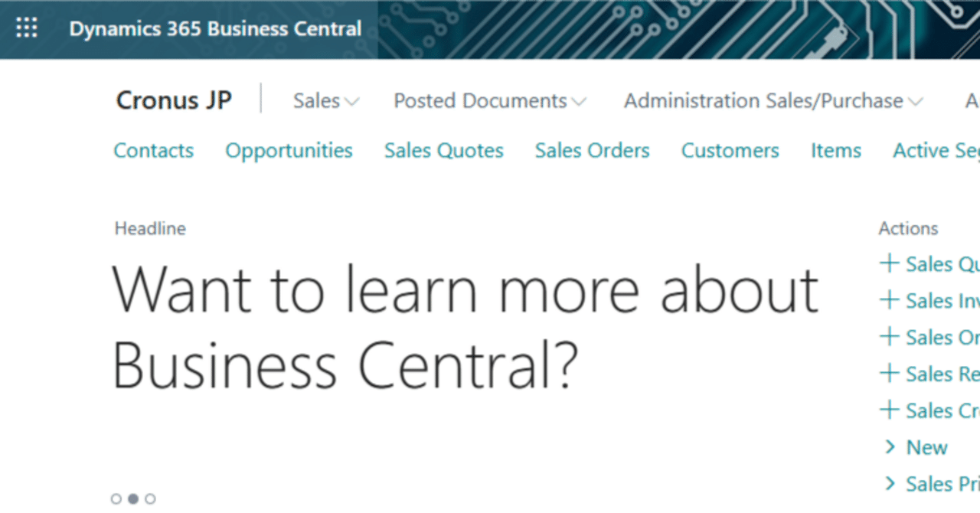Select the third headline carousel dot
Screen dimensions: 980x513
tap(151, 498)
